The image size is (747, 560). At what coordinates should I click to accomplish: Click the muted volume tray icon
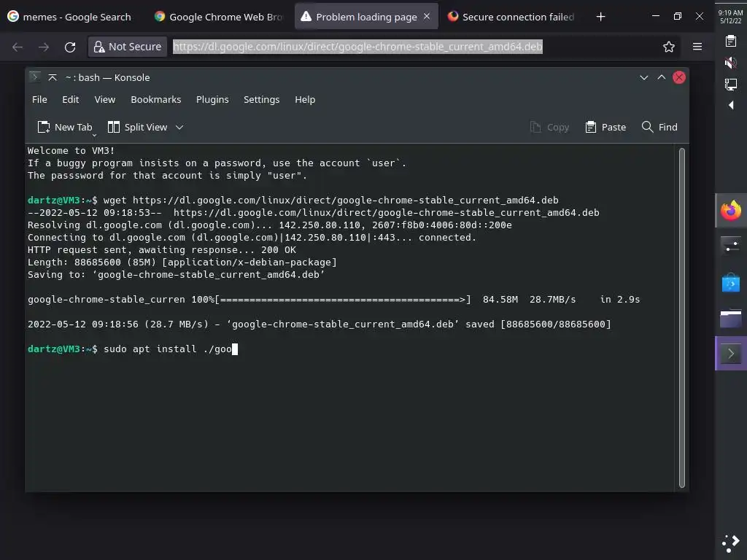point(731,63)
